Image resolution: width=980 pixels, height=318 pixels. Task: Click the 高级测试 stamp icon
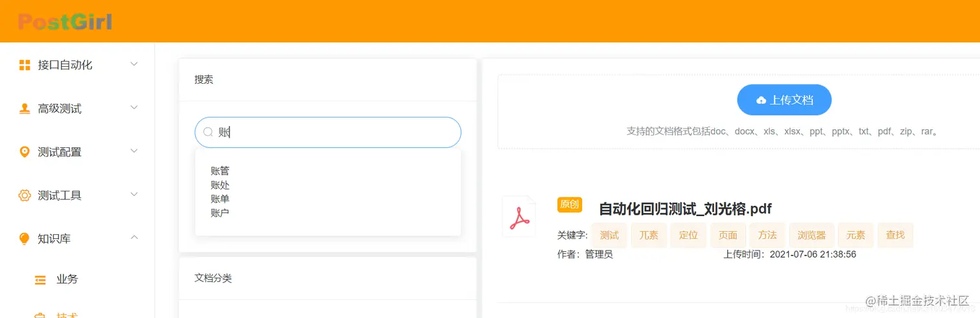(x=25, y=108)
